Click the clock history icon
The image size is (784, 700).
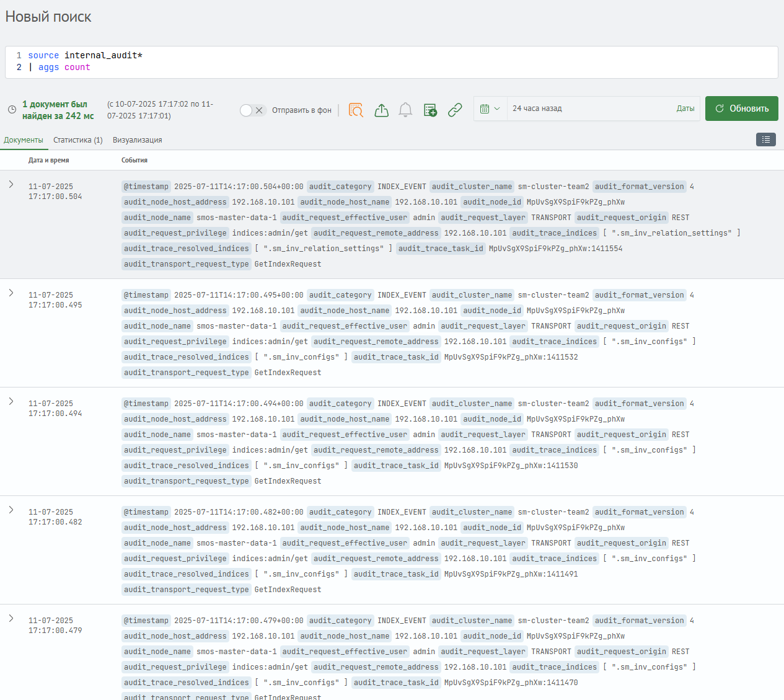pyautogui.click(x=12, y=110)
